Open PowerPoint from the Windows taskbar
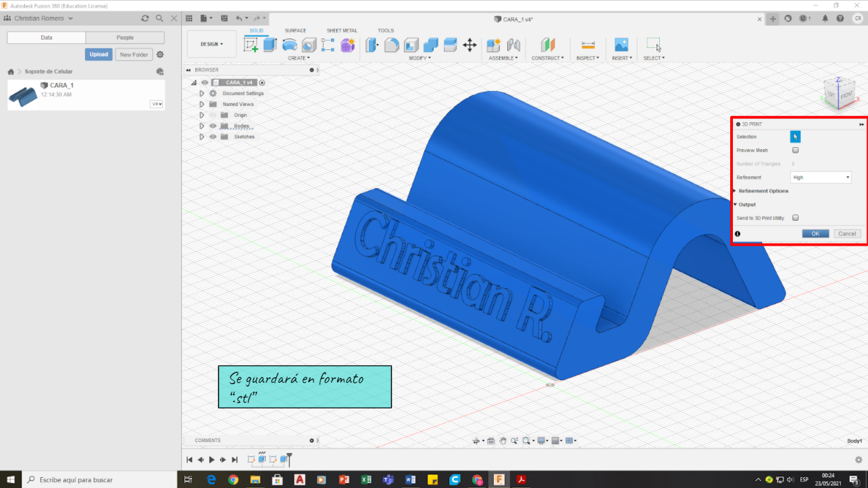The height and width of the screenshot is (488, 868). pos(344,480)
